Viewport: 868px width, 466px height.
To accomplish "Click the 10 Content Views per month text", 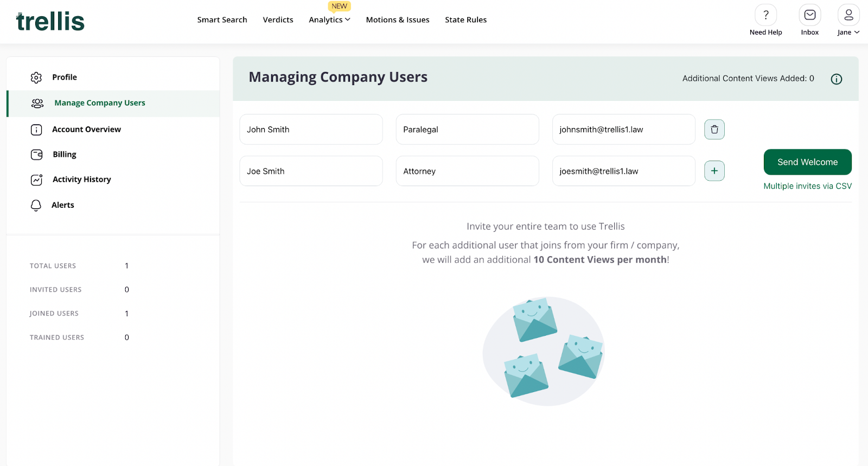I will point(600,260).
